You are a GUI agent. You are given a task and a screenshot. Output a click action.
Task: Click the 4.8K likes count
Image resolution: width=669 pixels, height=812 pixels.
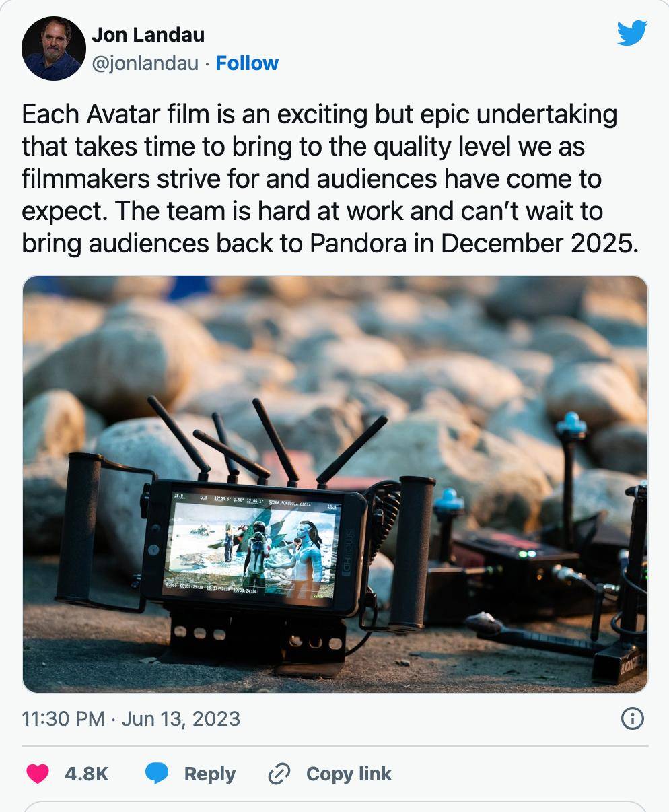pos(86,774)
